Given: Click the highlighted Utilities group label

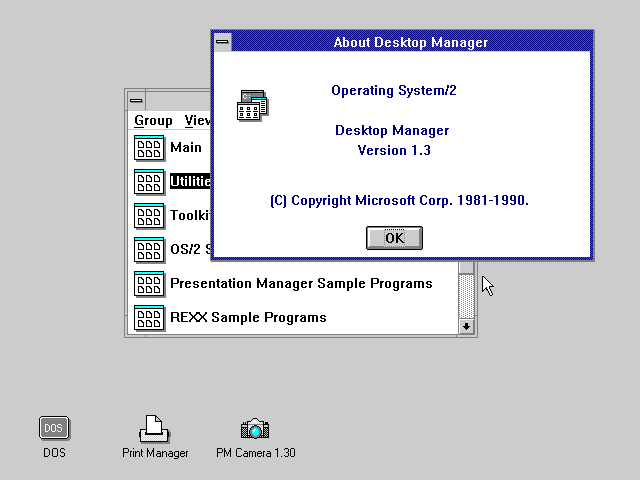Looking at the screenshot, I should tap(190, 181).
